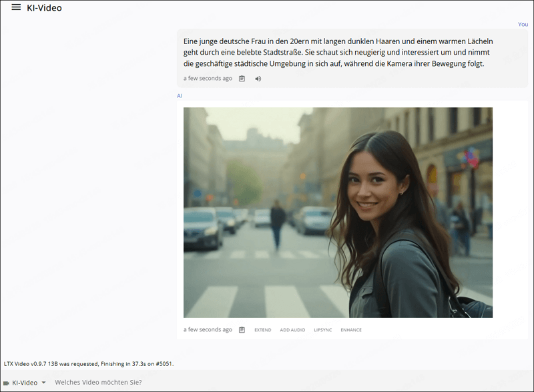Click the prompt's 'a few seconds ago' timestamp
534x392 pixels.
[x=208, y=78]
